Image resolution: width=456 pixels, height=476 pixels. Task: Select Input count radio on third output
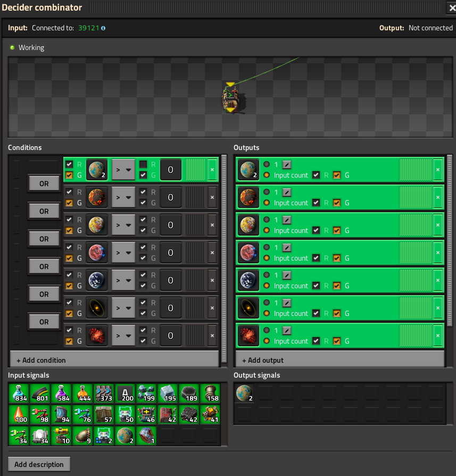coord(267,230)
